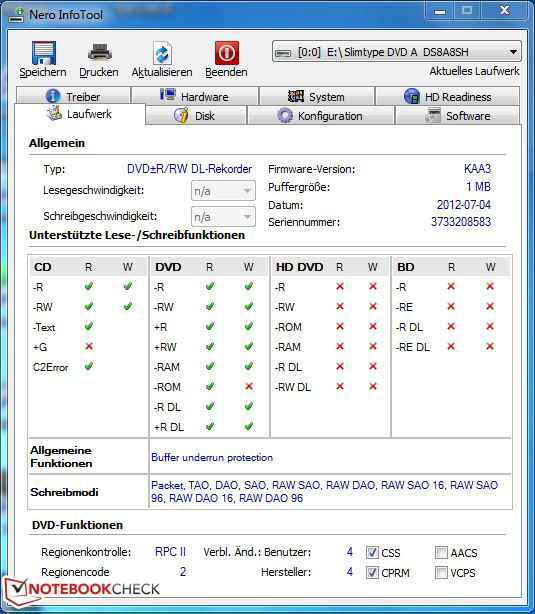The image size is (535, 614).
Task: Click the red cross for HD DVD -RW DL write
Action: tap(373, 386)
